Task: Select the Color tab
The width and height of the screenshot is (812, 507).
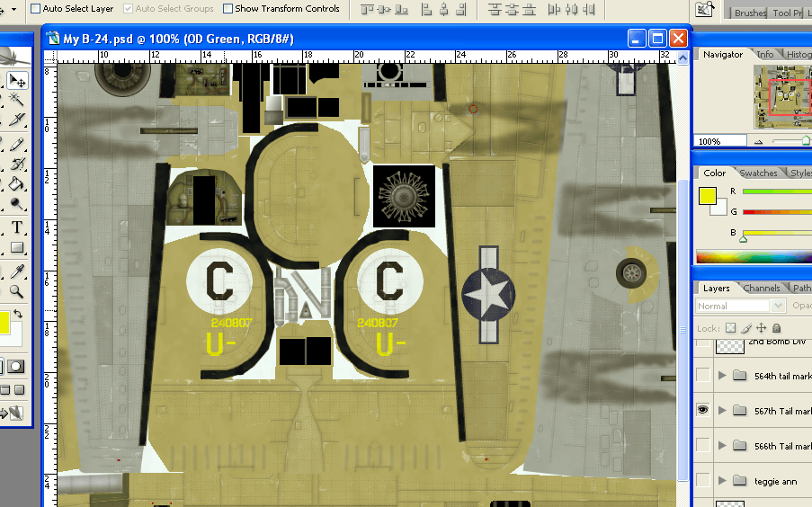Action: pos(714,173)
